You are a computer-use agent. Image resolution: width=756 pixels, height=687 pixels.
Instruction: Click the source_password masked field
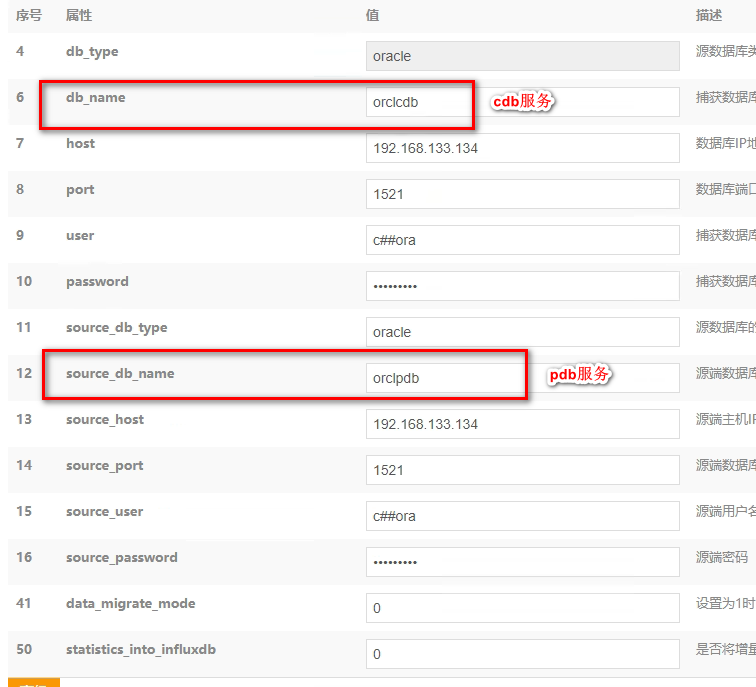(522, 562)
